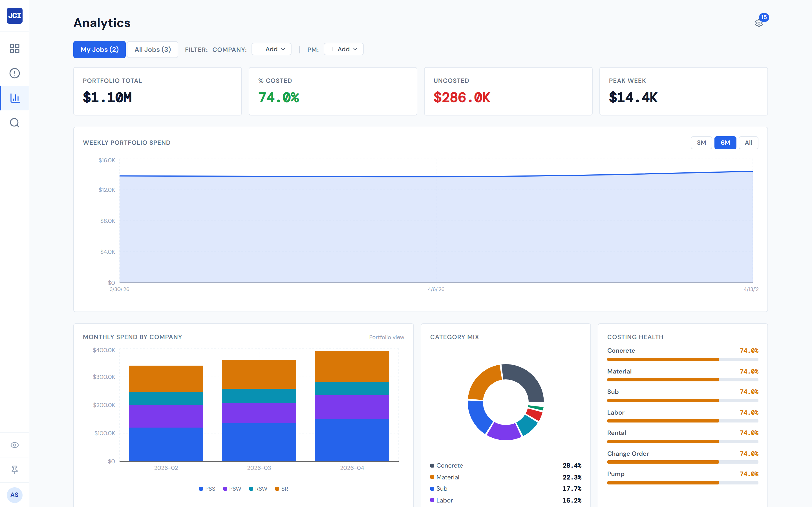Screen dimensions: 812x507
Task: Open the AS user avatar in the sidebar
Action: pos(14,495)
